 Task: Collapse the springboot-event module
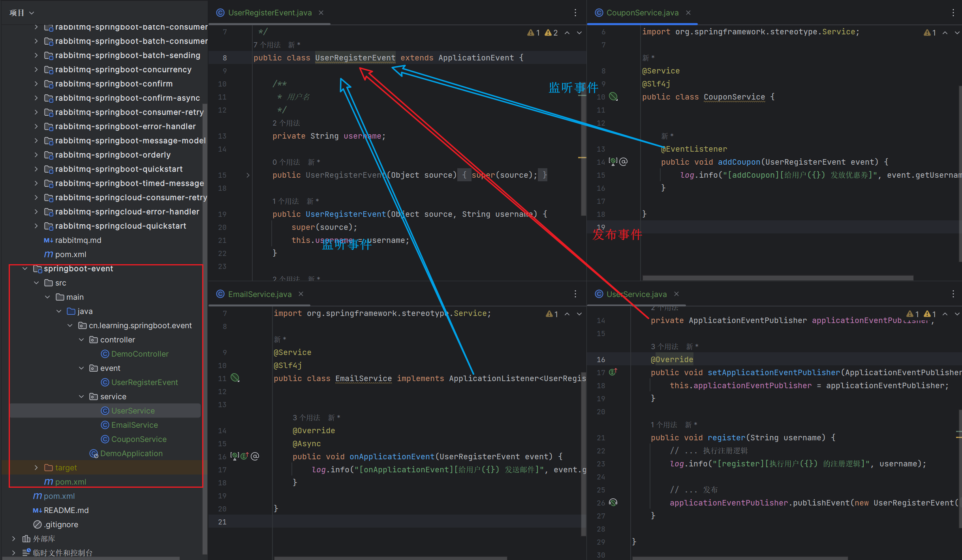(25, 269)
